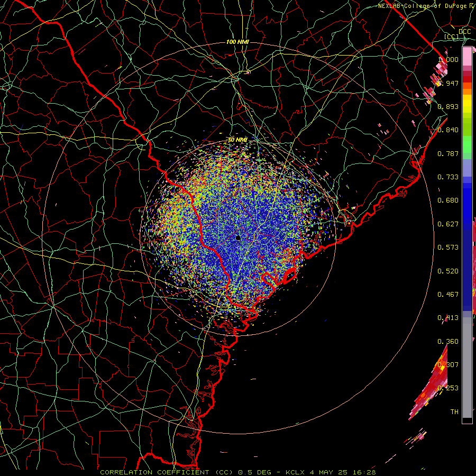Screen dimensions: 476x476
Task: Click the black radar site dot at center
Action: coord(238,238)
